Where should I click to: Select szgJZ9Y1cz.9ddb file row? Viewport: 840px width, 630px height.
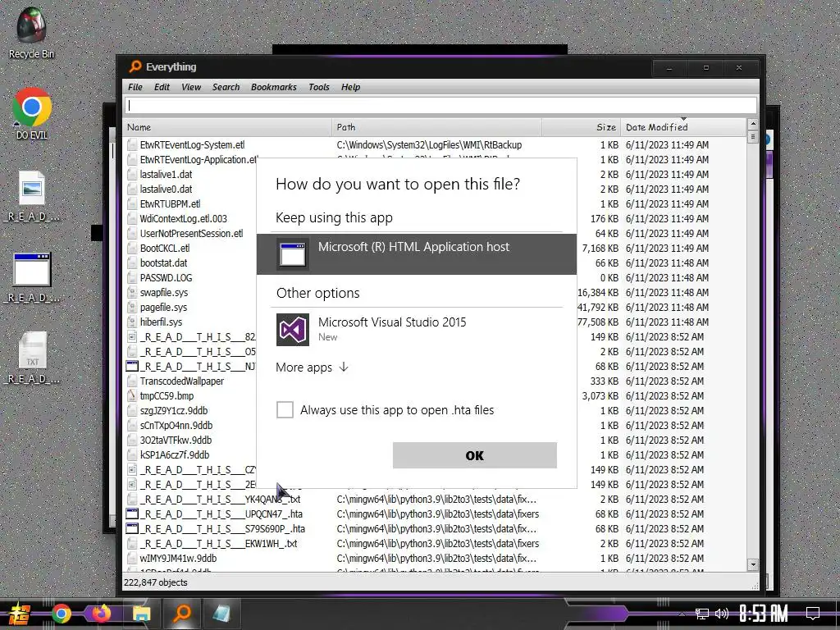pos(435,411)
